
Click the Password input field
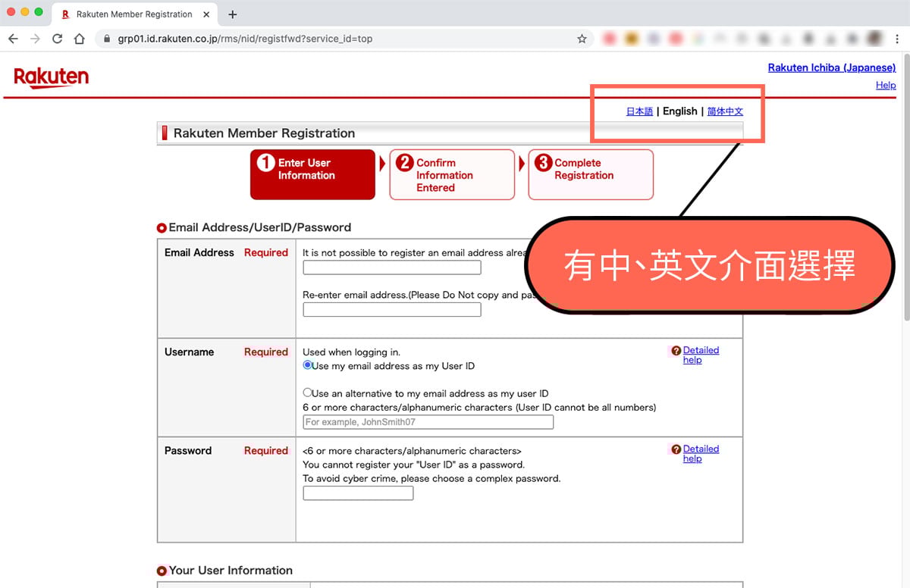click(359, 493)
